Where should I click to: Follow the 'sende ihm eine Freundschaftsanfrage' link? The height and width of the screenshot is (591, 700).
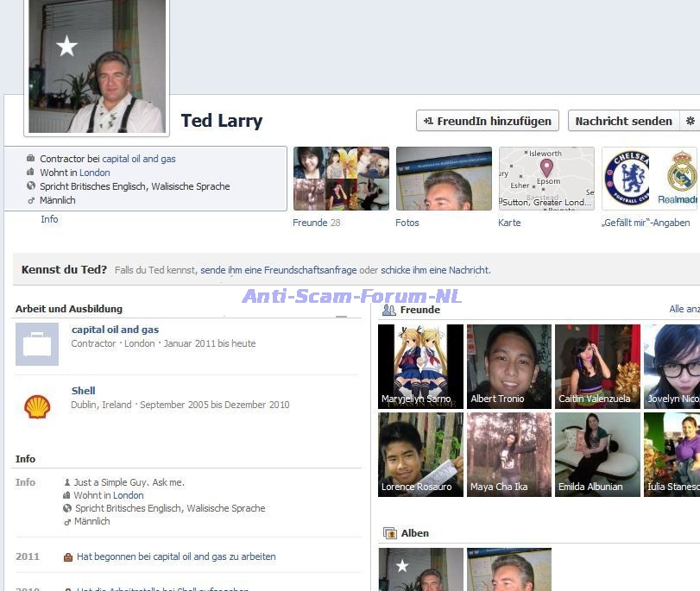[278, 270]
